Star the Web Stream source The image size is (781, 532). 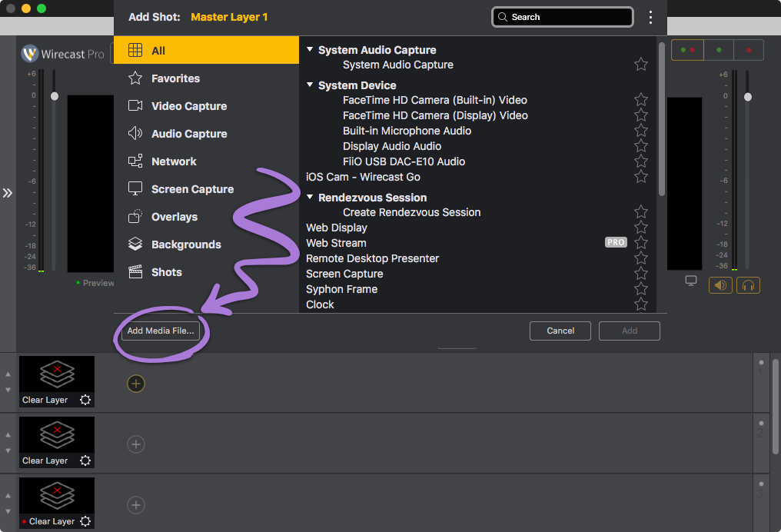tap(641, 243)
